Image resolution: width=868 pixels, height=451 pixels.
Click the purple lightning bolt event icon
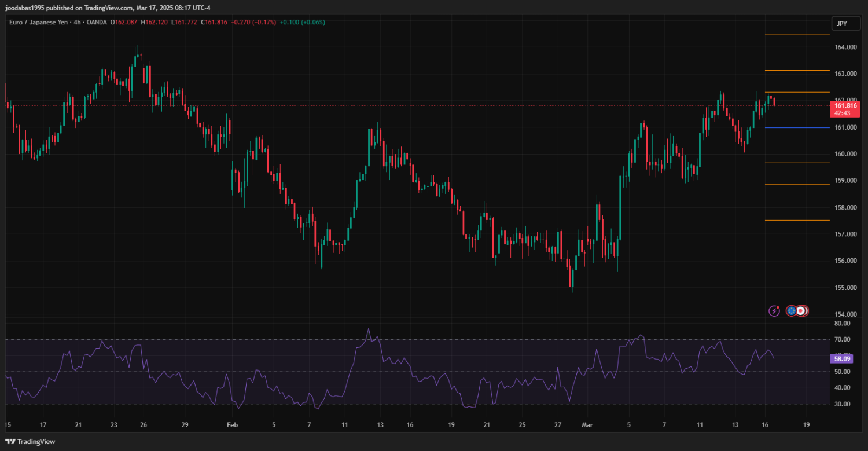click(x=774, y=311)
